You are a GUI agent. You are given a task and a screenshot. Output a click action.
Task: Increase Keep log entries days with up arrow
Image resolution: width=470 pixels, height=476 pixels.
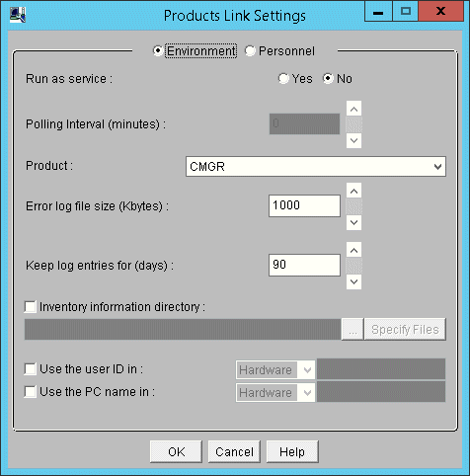(x=353, y=250)
